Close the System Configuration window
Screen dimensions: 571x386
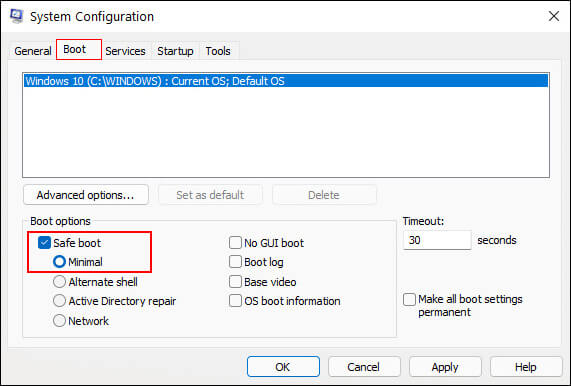554,16
